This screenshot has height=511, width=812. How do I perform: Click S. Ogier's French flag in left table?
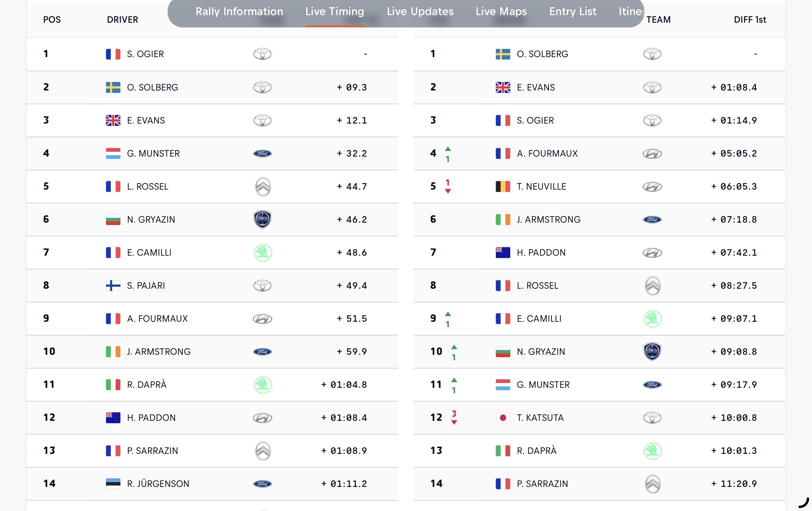click(113, 54)
